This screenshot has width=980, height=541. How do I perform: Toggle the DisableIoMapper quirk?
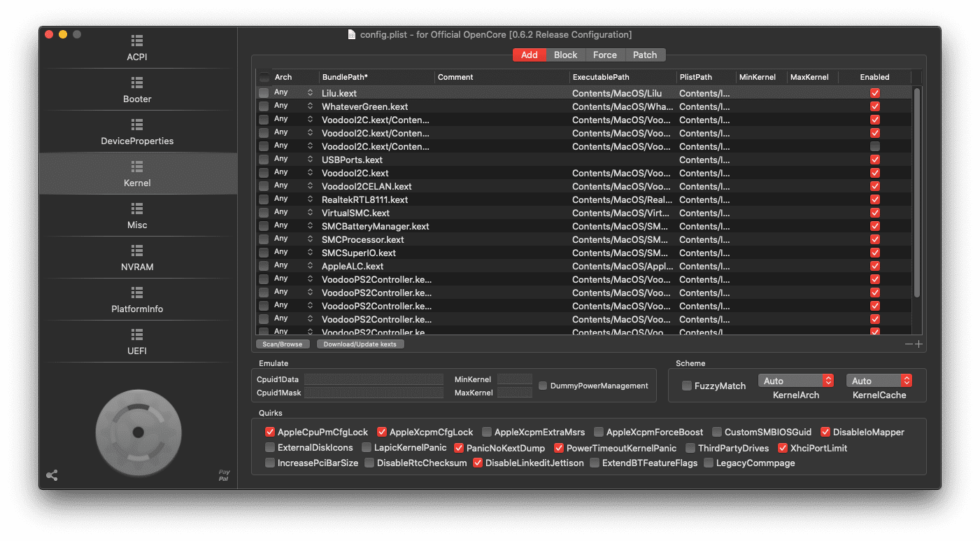(x=825, y=432)
